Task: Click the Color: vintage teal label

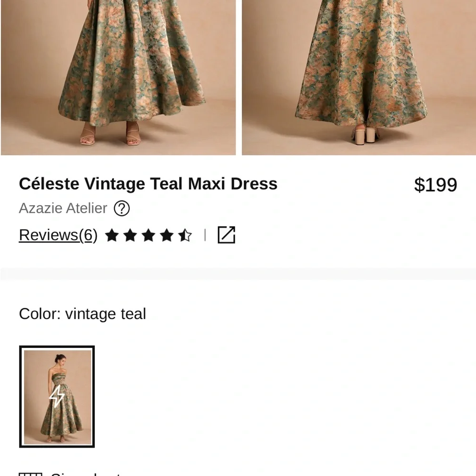Action: coord(82,313)
